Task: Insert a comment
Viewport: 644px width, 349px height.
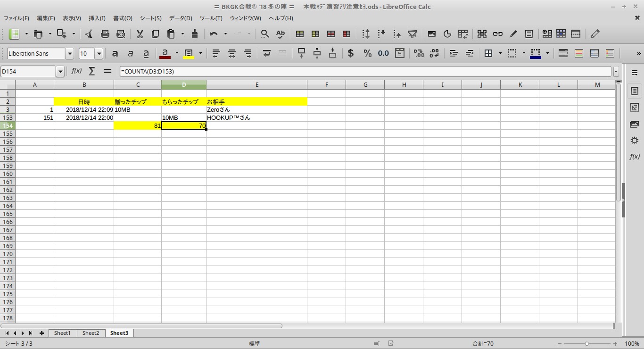Action: coord(513,34)
